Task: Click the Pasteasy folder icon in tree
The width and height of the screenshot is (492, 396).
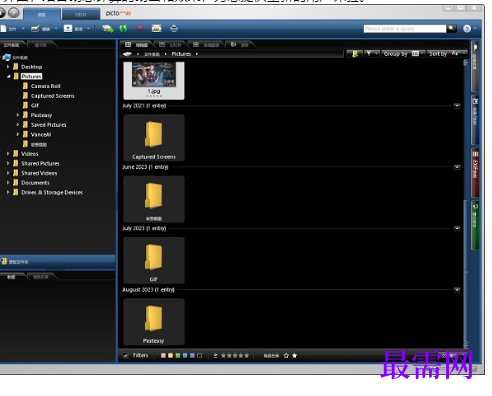Action: [25, 115]
